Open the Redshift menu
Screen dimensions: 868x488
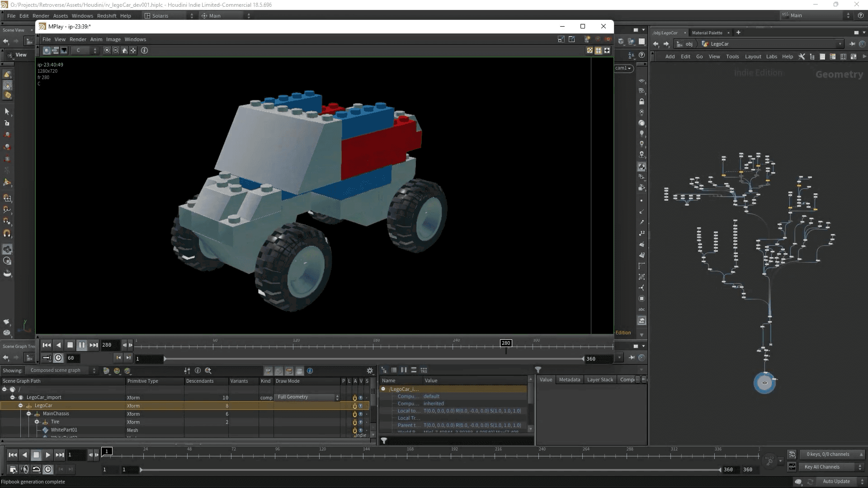(x=107, y=16)
